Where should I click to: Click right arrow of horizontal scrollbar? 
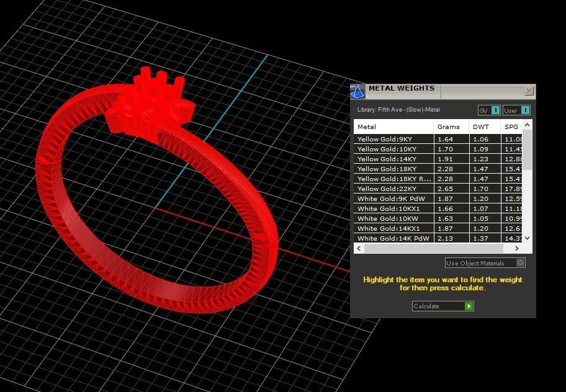517,249
